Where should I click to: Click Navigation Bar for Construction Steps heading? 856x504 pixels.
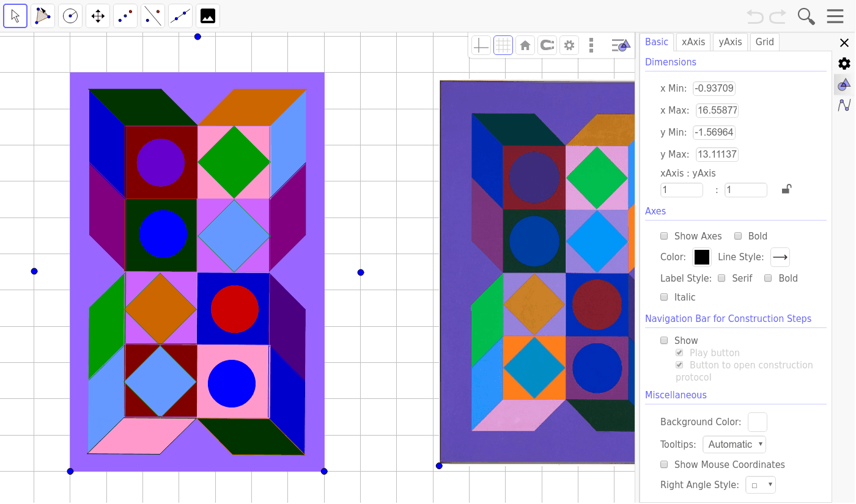(x=728, y=319)
